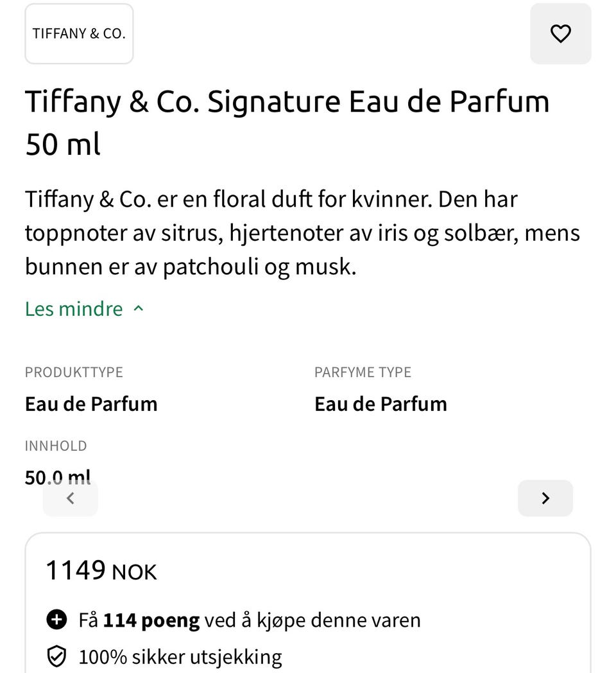Click the 1149 price amount

point(75,570)
